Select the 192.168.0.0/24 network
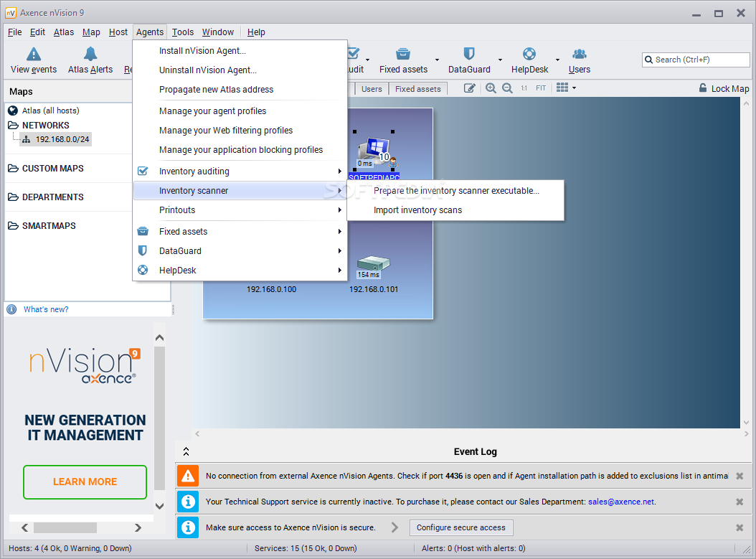 click(x=56, y=139)
